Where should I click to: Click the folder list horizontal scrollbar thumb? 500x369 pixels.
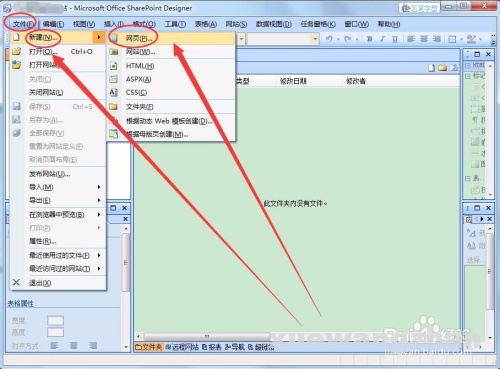[207, 336]
